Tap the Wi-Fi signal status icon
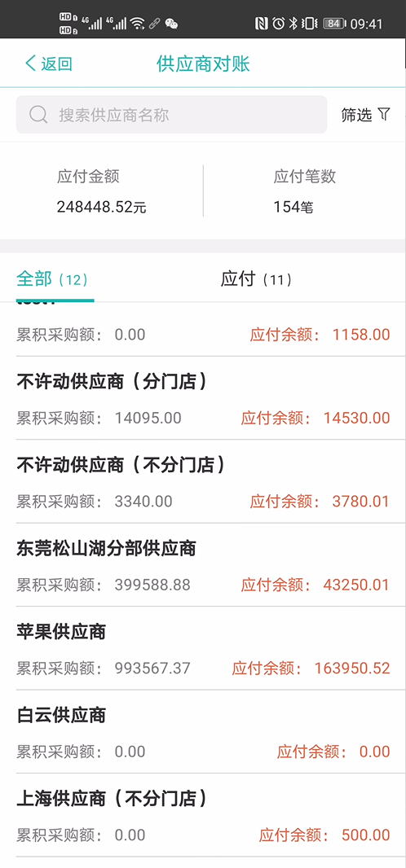The image size is (406, 868). [137, 24]
